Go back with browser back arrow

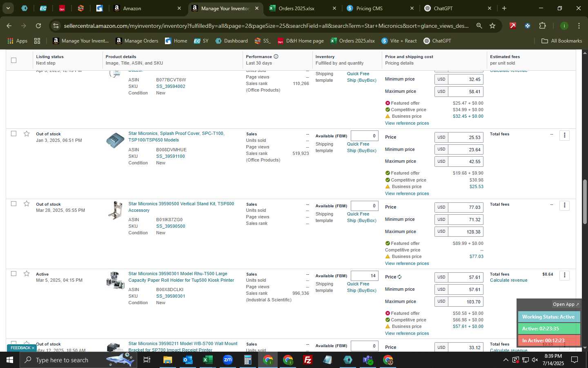click(9, 26)
